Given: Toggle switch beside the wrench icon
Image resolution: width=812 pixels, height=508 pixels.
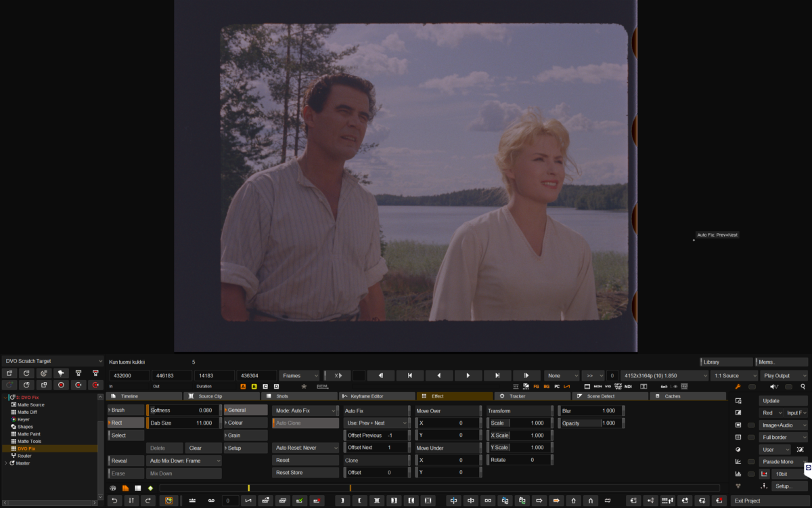Looking at the screenshot, I should click(x=752, y=387).
